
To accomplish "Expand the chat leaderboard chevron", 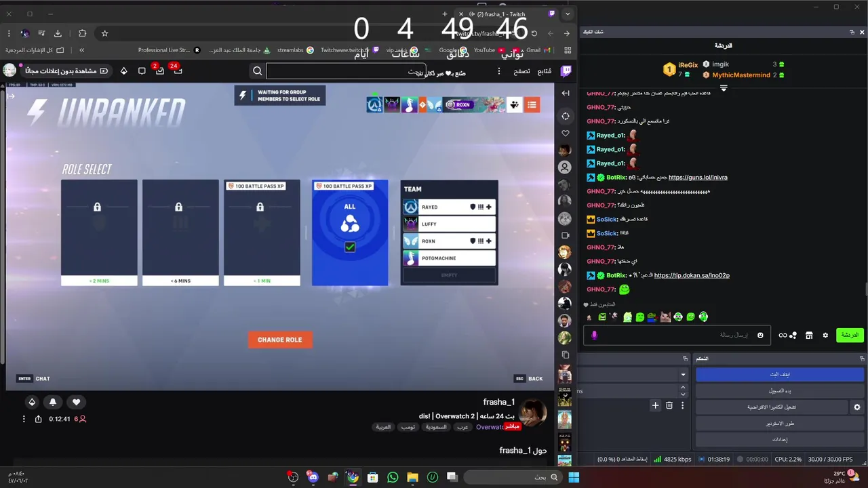I will [724, 88].
